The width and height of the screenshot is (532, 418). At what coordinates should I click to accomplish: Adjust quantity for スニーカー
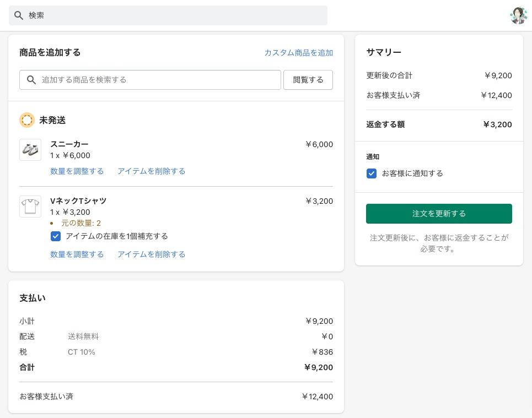(x=77, y=171)
